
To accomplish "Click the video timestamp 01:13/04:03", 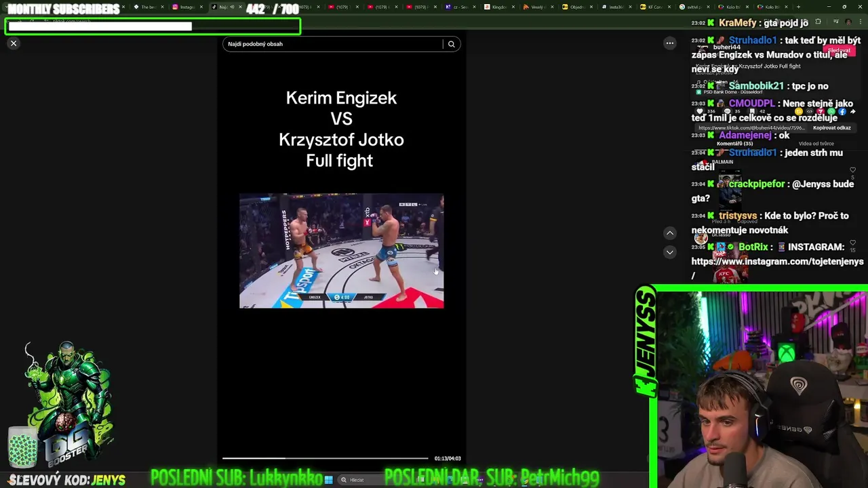I will [448, 459].
